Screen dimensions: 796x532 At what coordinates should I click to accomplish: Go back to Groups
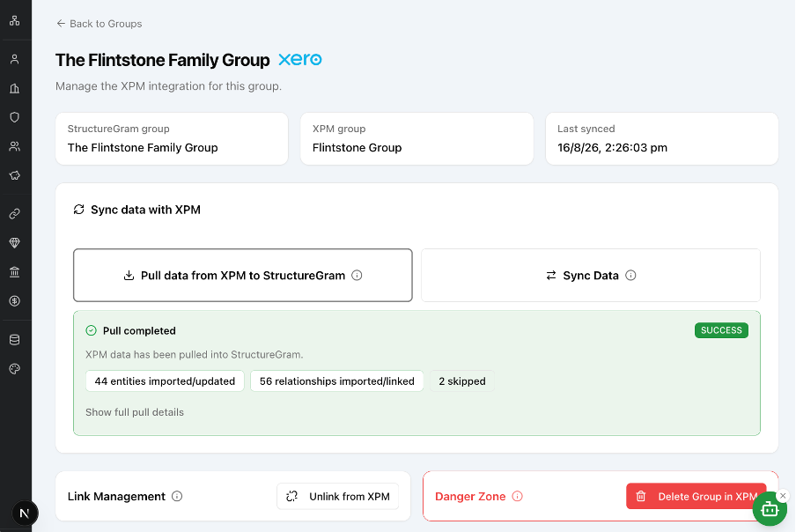99,24
